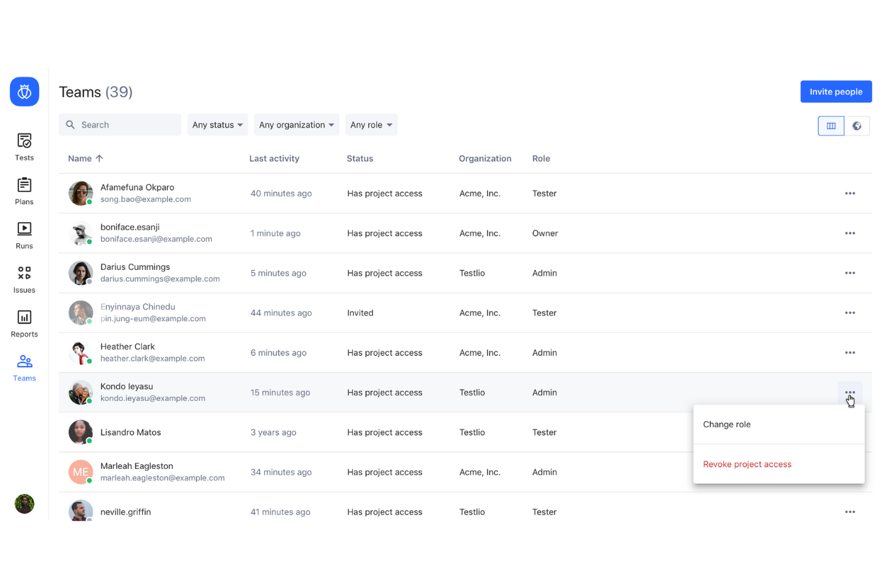Image resolution: width=882 pixels, height=588 pixels.
Task: Switch to world map view
Action: click(857, 126)
